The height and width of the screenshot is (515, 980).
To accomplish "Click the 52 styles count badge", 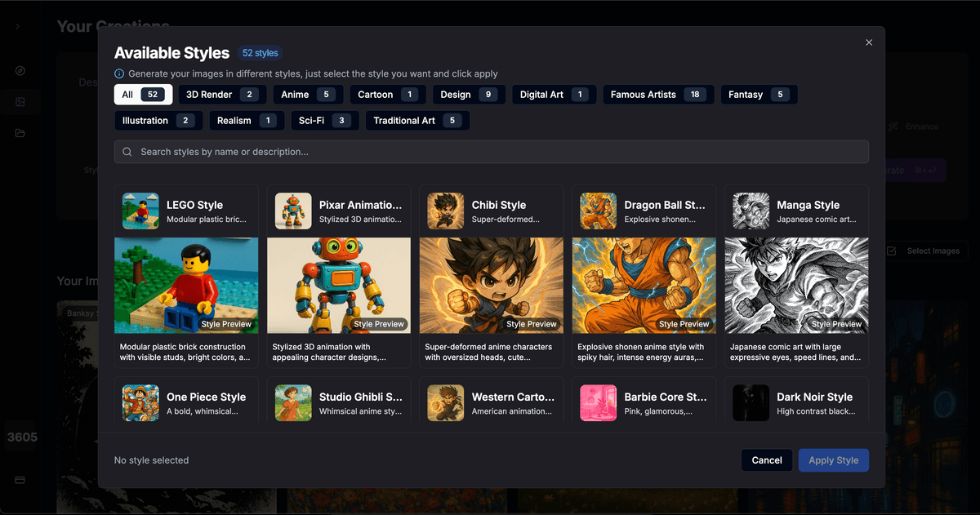I will (261, 53).
